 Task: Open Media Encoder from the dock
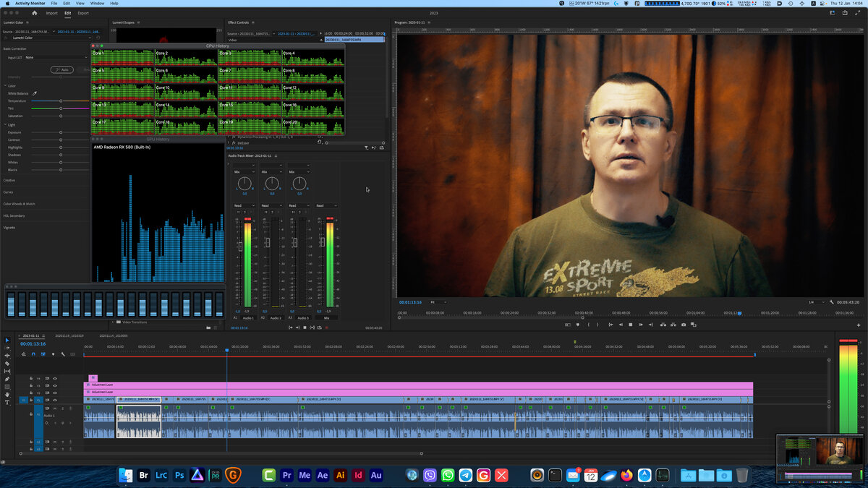[x=305, y=475]
